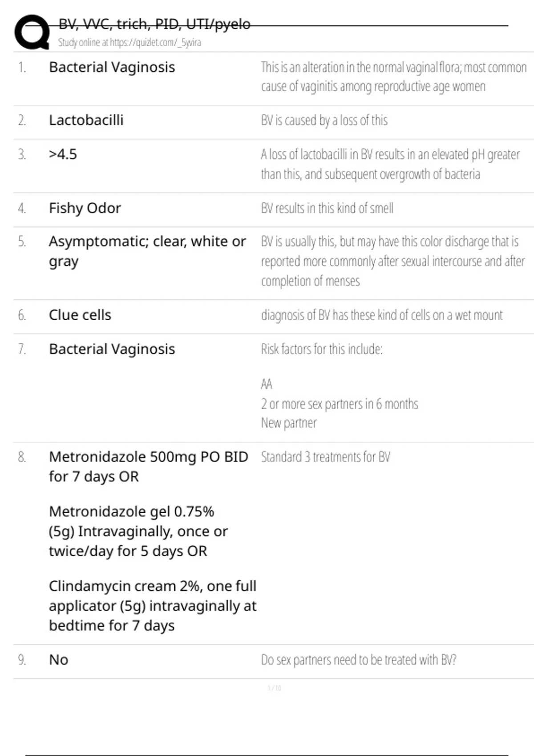Click the 'Metronidazole 500mg PO BID' line
This screenshot has width=534, height=756.
tap(148, 457)
